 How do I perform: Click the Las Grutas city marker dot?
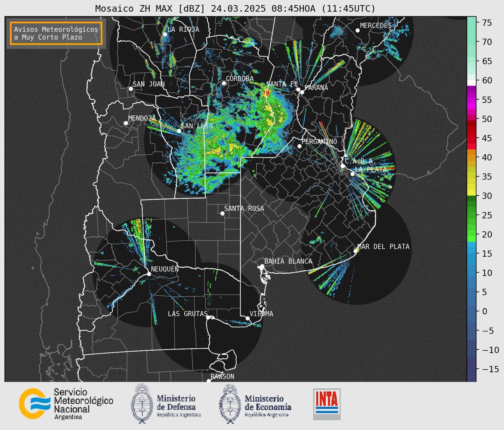(208, 318)
